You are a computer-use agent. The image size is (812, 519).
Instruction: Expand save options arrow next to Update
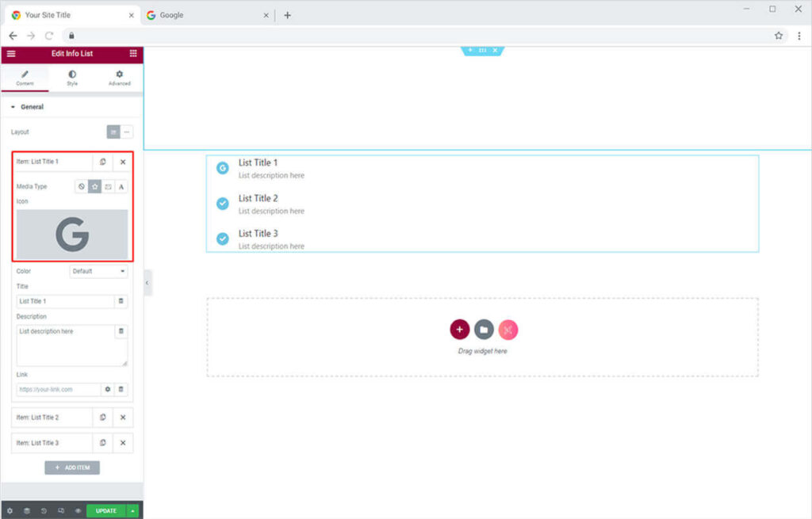[x=133, y=511]
